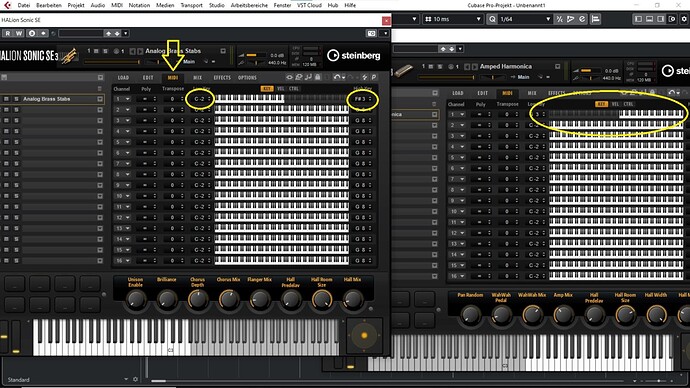690x388 pixels.
Task: Open Channel dropdown for slot 1 in rear window
Action: click(457, 114)
